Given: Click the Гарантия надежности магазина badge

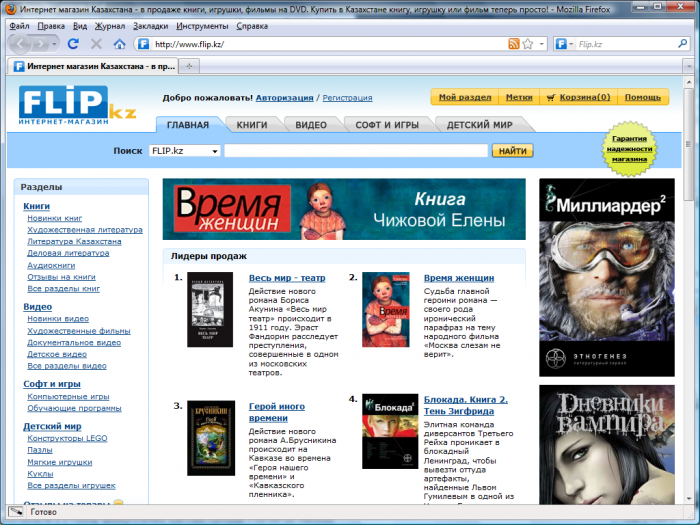Looking at the screenshot, I should tap(629, 149).
